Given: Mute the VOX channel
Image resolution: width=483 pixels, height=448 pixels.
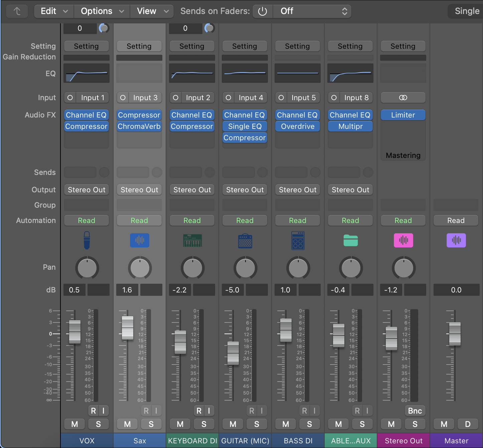Looking at the screenshot, I should (75, 424).
